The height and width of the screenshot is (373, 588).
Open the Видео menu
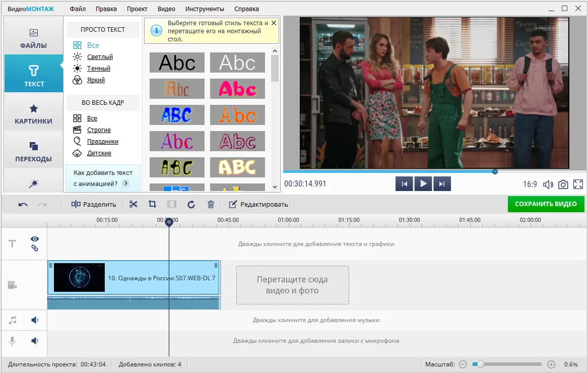166,9
